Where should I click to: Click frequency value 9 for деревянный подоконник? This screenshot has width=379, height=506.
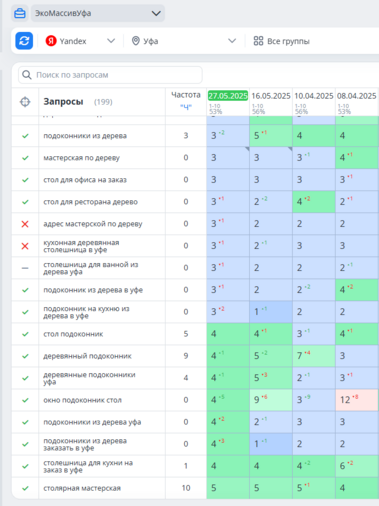(x=186, y=356)
